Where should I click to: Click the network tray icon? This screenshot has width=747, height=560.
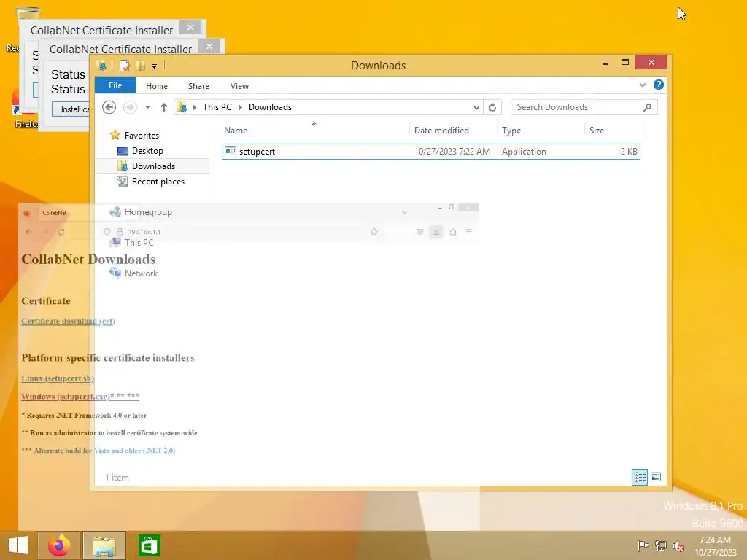tap(661, 545)
